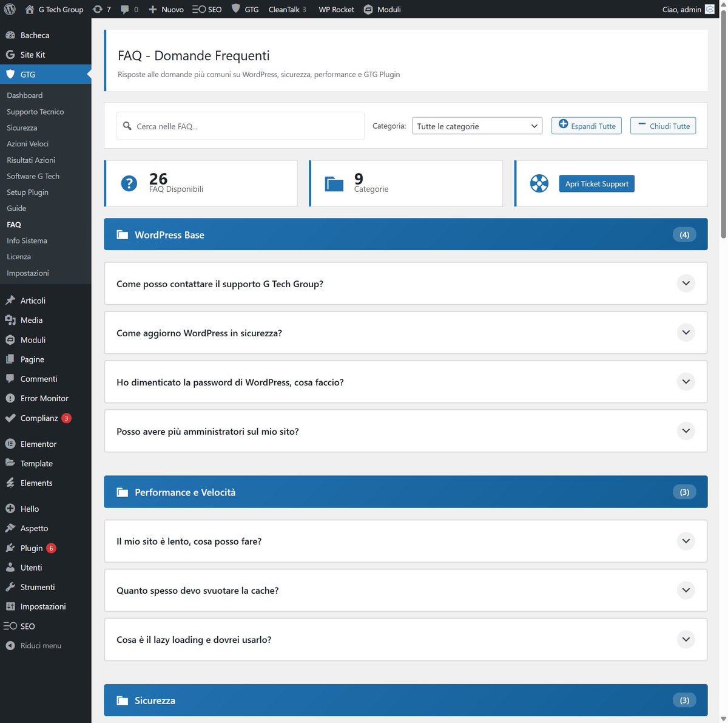This screenshot has height=723, width=728.
Task: Click inside the 'Cerca nelle FAQ...' search field
Action: (243, 126)
